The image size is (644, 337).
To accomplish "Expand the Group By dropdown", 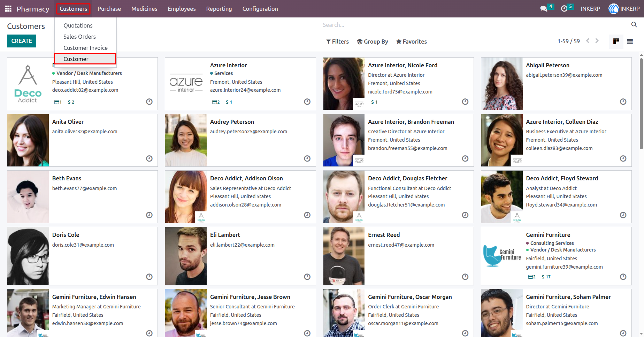I will [373, 42].
